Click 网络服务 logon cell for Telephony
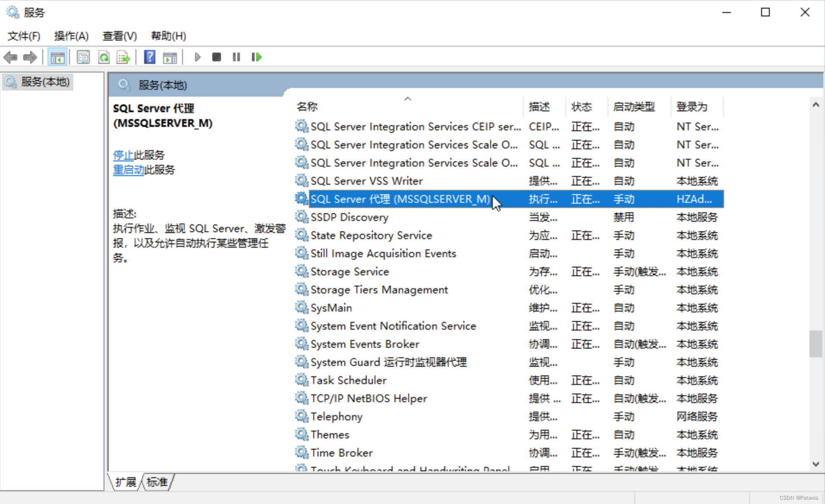The width and height of the screenshot is (825, 504). pos(697,416)
